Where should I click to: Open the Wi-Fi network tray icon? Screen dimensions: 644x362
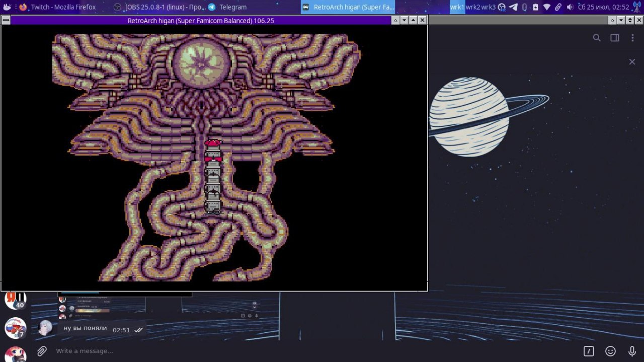click(x=547, y=7)
